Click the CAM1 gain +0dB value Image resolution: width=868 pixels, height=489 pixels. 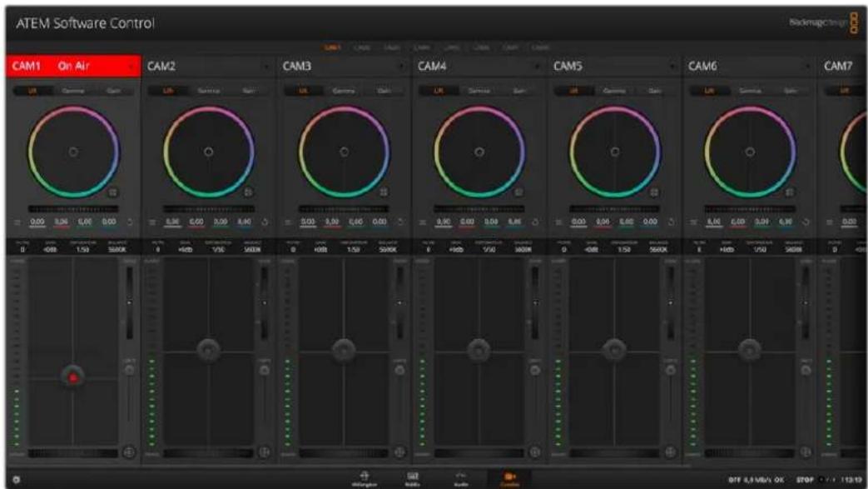coord(50,249)
